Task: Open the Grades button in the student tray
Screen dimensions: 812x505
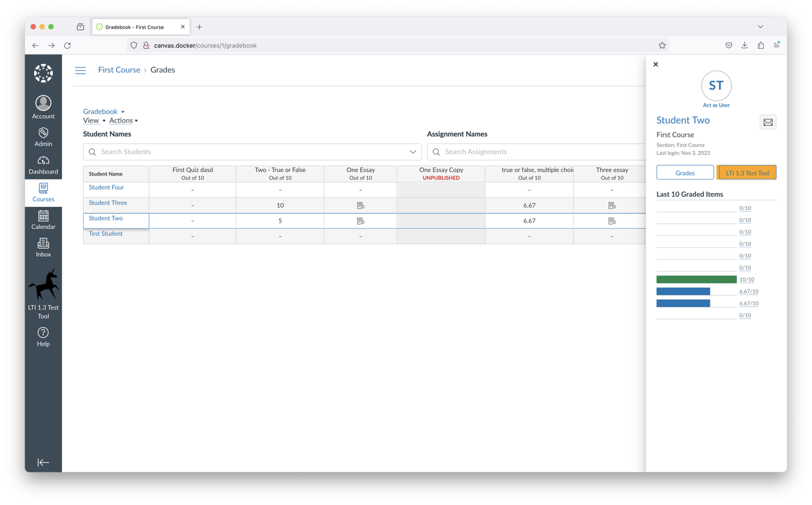Action: (685, 172)
